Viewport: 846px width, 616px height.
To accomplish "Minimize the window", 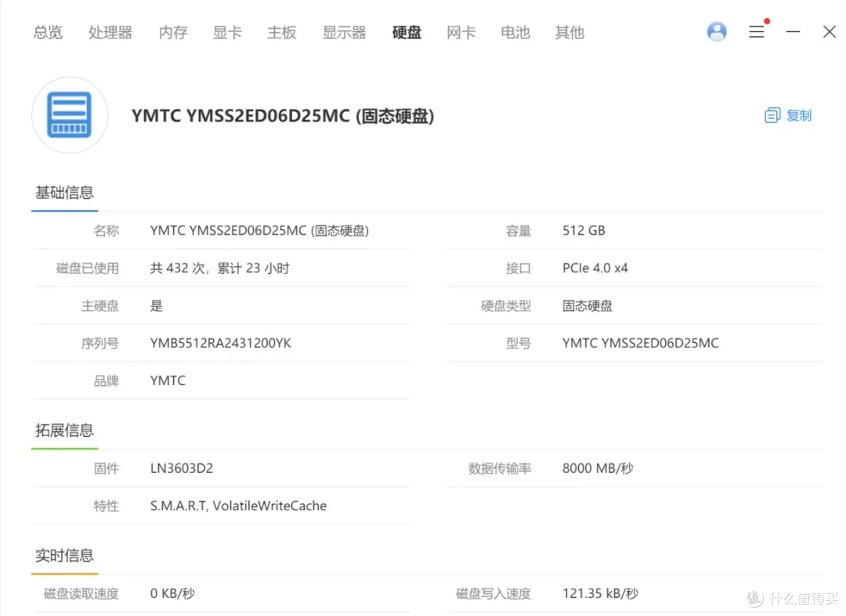I will point(793,32).
